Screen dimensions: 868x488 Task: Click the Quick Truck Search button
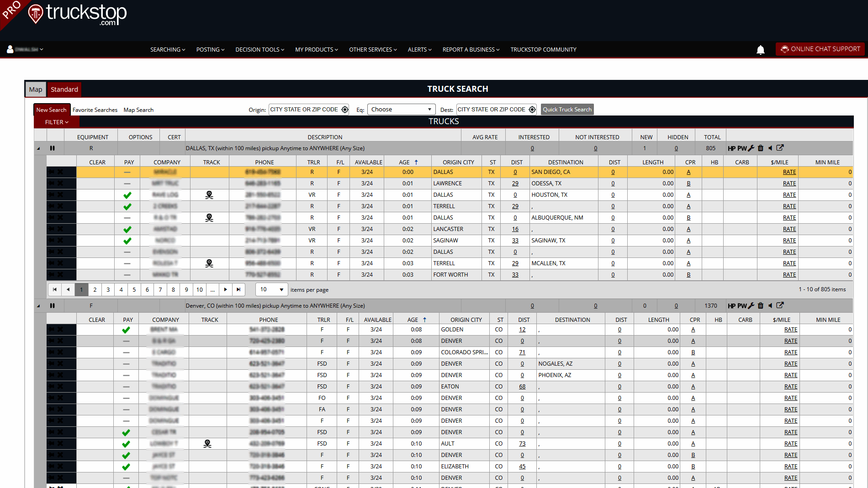pyautogui.click(x=567, y=110)
